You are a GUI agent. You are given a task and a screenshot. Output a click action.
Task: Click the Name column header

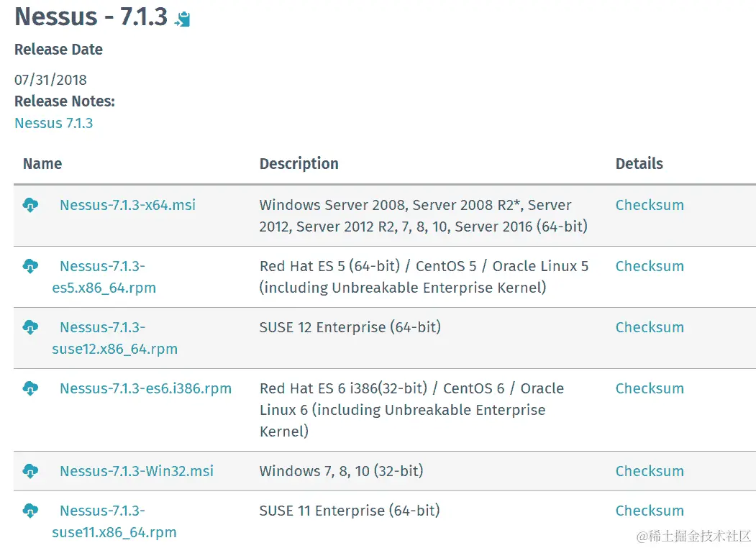pyautogui.click(x=42, y=164)
